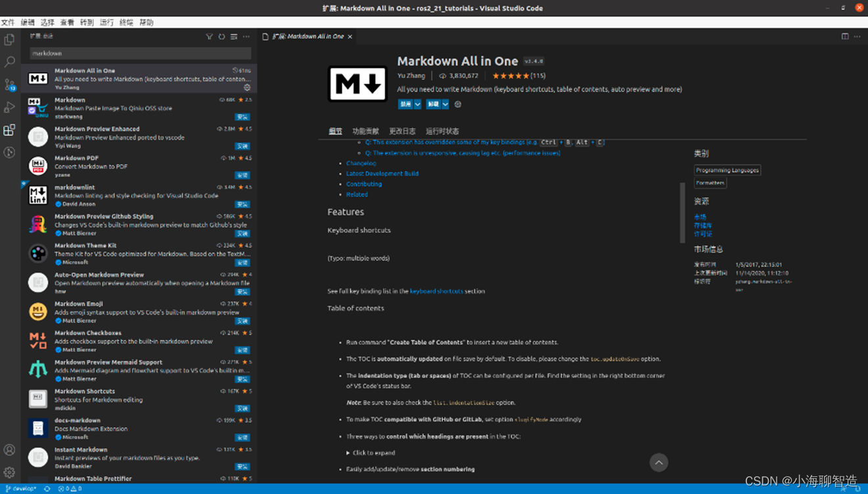Switch to the 运行时状态 tab
Image resolution: width=868 pixels, height=494 pixels.
442,131
